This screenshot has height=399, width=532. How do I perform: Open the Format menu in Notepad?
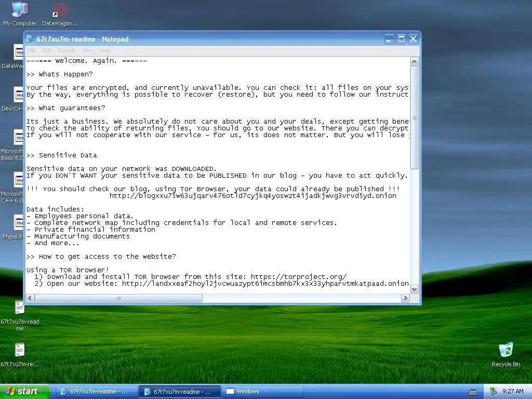(x=66, y=50)
